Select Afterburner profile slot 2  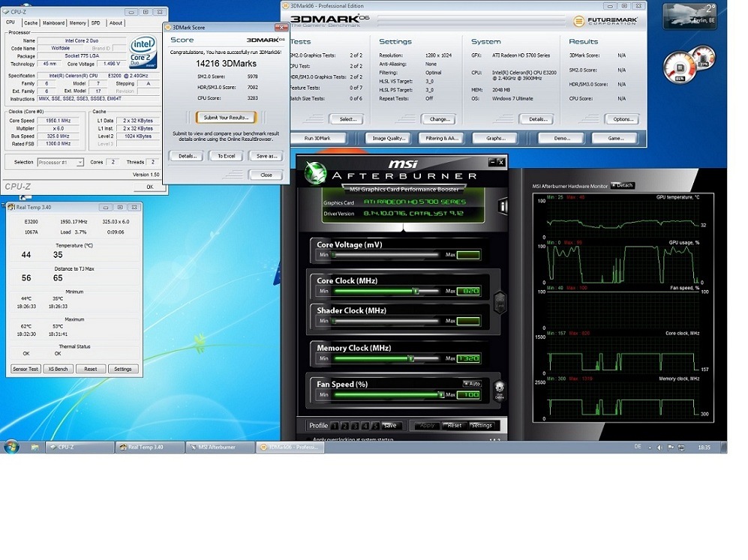pyautogui.click(x=345, y=426)
